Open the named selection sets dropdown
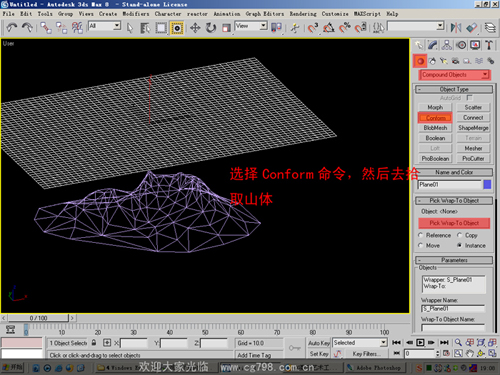The width and height of the screenshot is (500, 375). coord(415,26)
